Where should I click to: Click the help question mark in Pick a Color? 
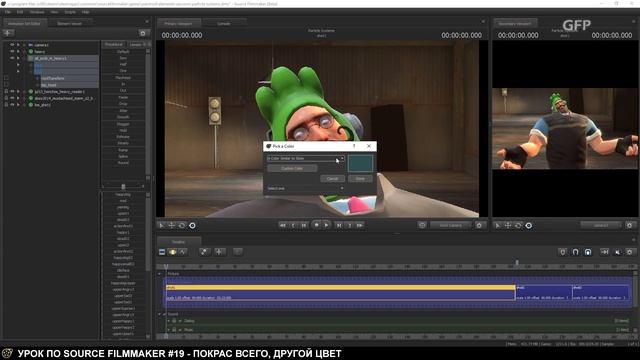coord(354,146)
